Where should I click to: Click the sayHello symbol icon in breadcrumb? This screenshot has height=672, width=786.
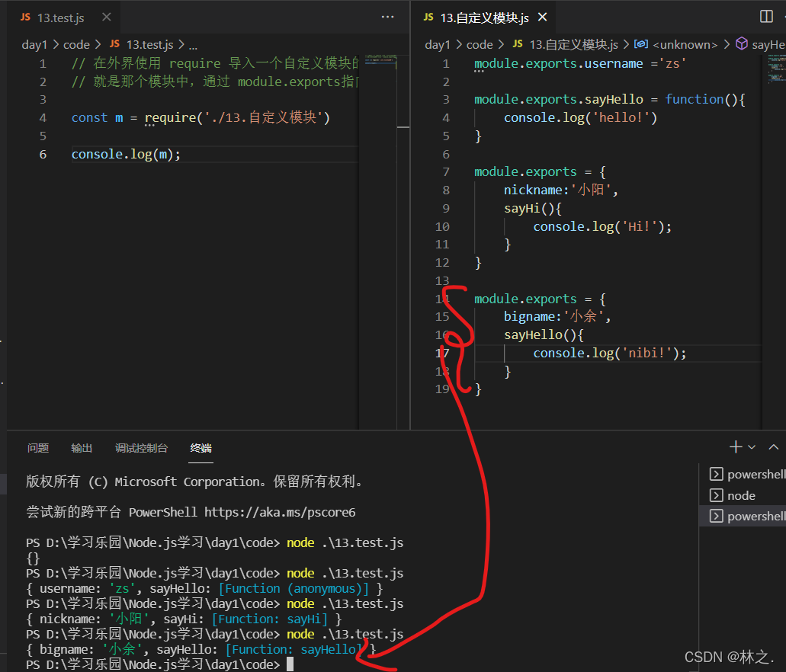click(742, 44)
